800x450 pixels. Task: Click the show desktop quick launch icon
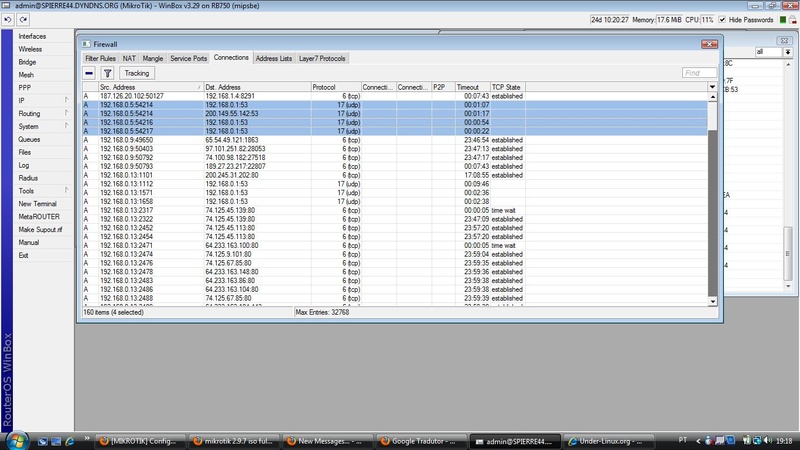point(43,441)
